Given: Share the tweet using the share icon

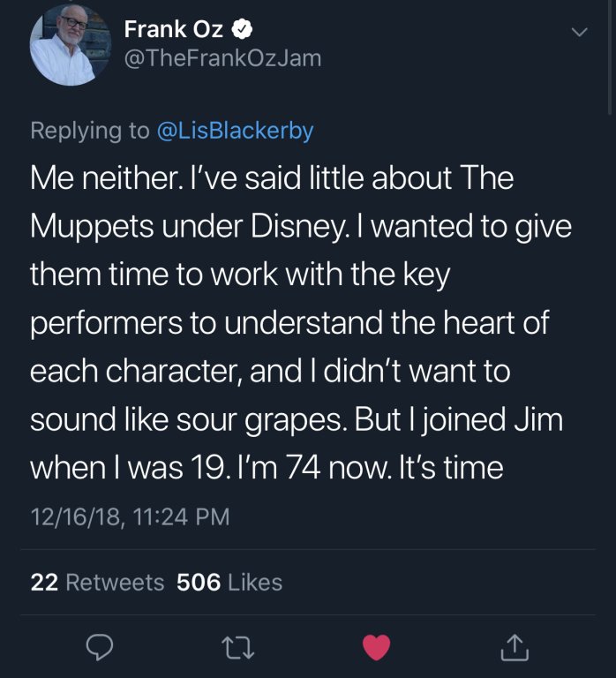Looking at the screenshot, I should click(x=515, y=648).
